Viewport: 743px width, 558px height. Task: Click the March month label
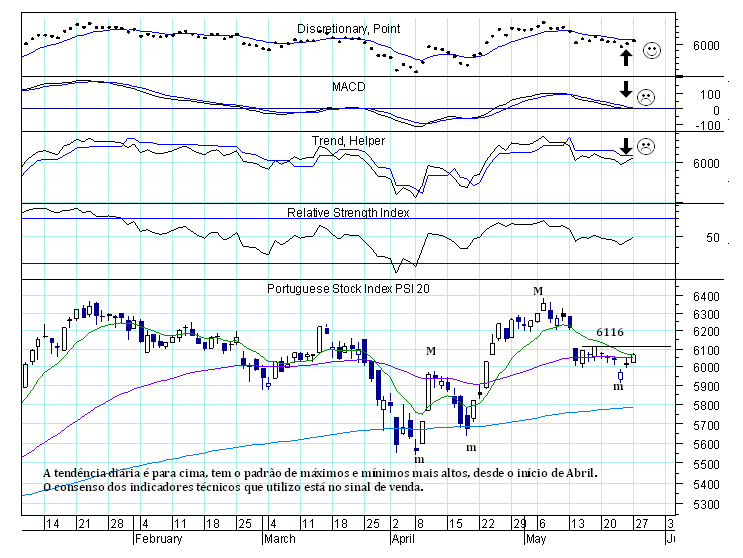coord(280,539)
